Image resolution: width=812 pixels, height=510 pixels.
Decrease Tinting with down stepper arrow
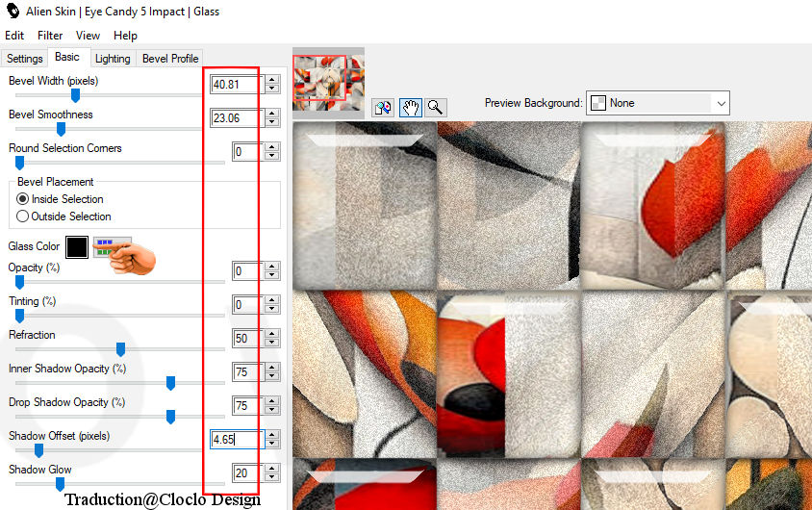point(272,309)
